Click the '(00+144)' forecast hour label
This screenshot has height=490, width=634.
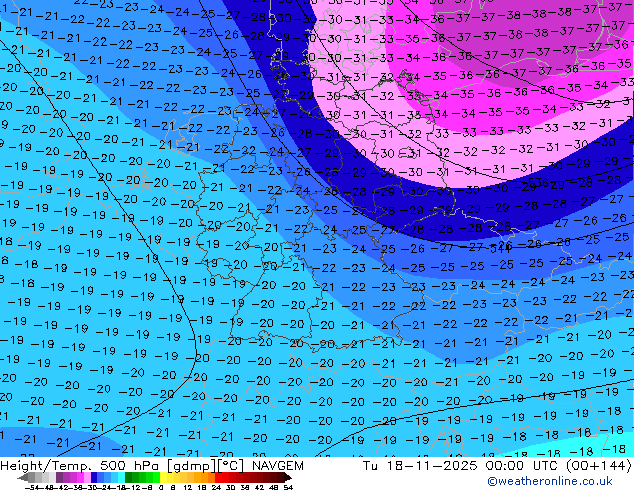point(598,466)
